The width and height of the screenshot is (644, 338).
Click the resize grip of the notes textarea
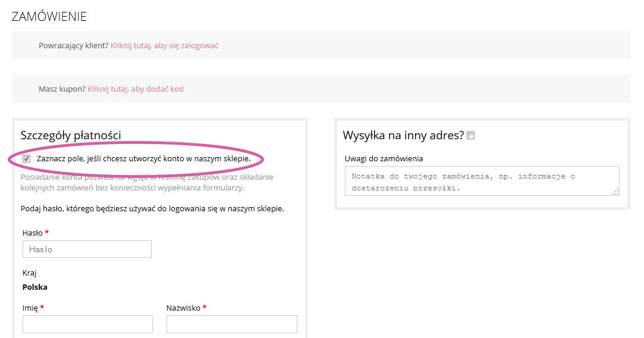(x=615, y=191)
